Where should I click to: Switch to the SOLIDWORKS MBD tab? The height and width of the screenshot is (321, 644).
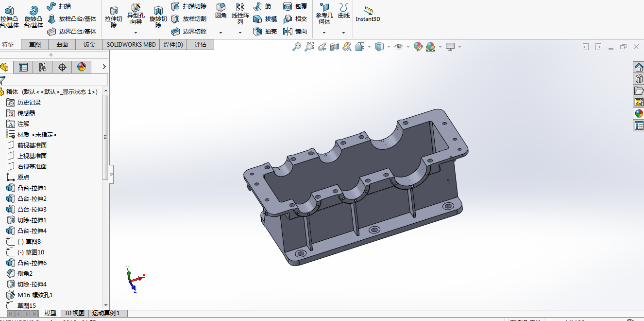[132, 45]
